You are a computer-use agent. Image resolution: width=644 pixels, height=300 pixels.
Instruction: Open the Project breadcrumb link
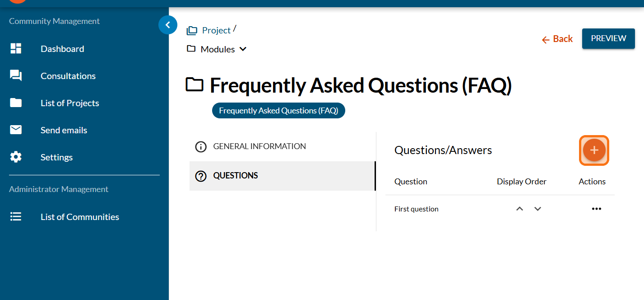coord(216,30)
